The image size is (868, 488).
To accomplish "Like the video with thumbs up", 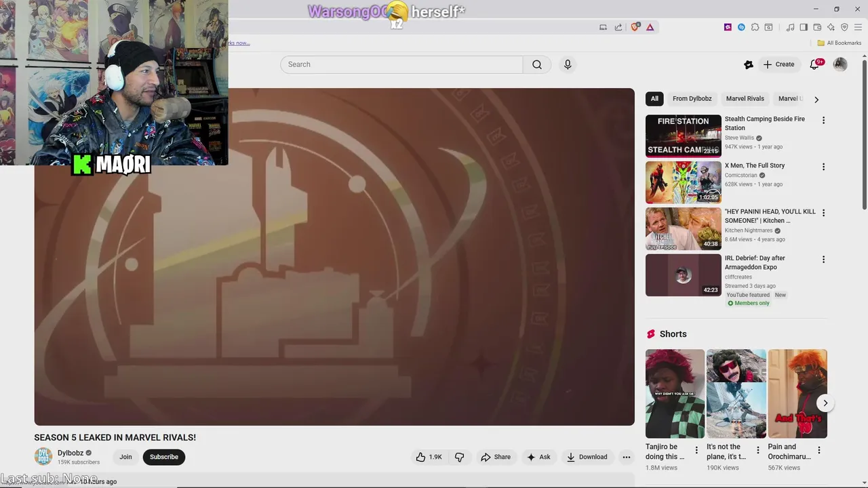I will [x=429, y=457].
